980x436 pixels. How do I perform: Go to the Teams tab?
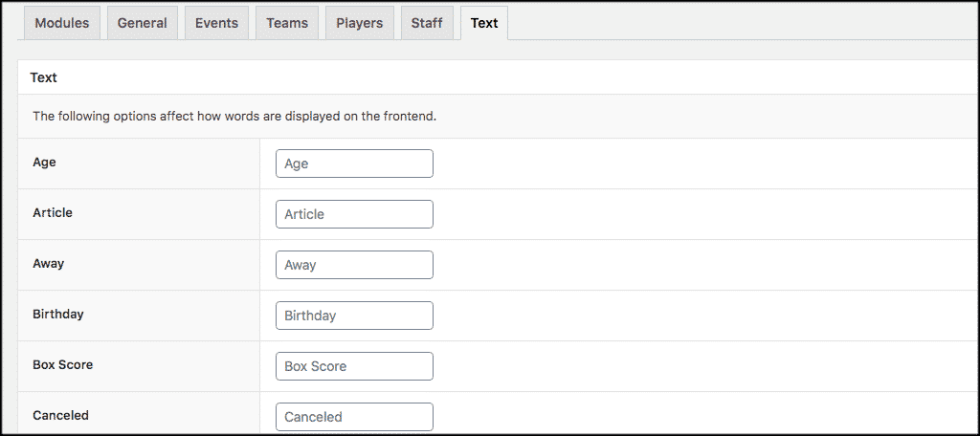click(x=287, y=23)
